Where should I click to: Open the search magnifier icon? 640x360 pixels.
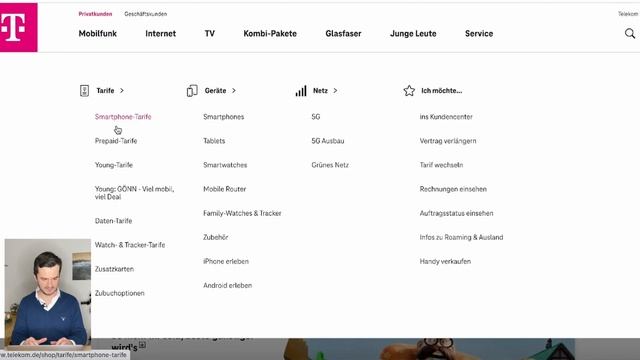point(630,33)
